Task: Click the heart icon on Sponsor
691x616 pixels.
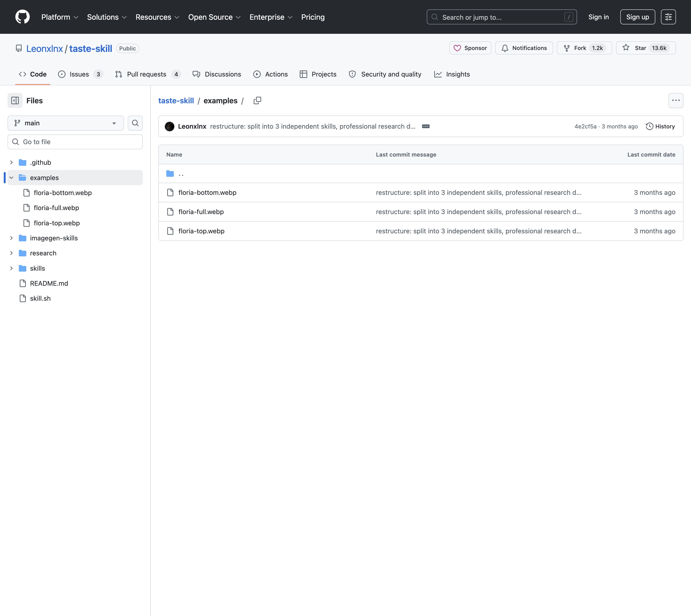Action: 457,48
